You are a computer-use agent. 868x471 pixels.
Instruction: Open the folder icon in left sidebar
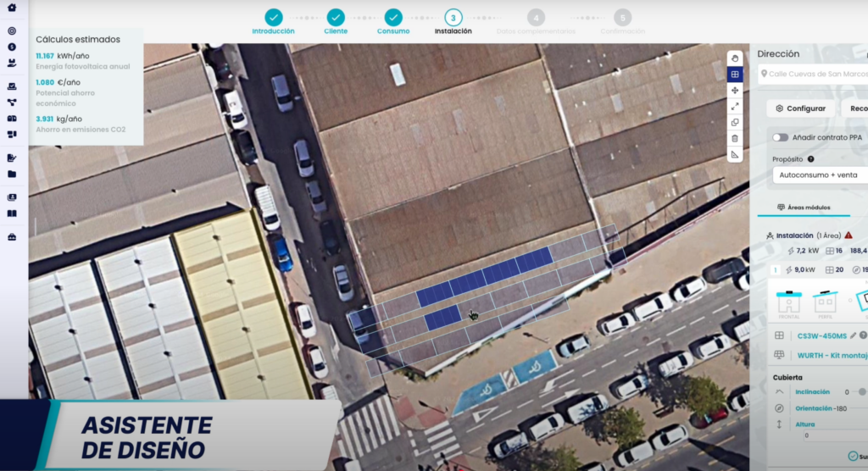(x=12, y=174)
